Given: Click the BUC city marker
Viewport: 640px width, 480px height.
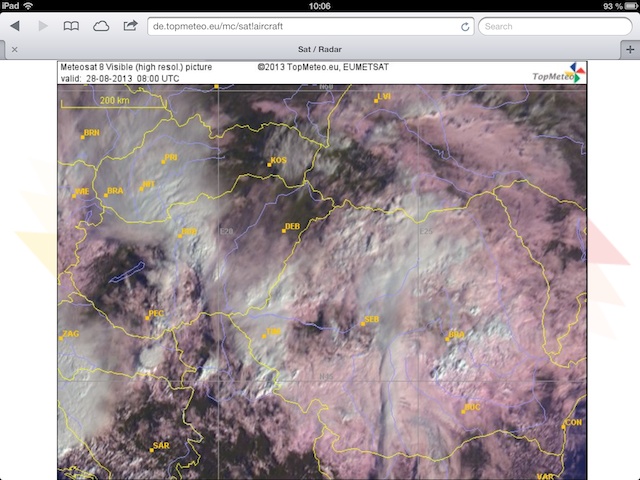Looking at the screenshot, I should coord(463,411).
